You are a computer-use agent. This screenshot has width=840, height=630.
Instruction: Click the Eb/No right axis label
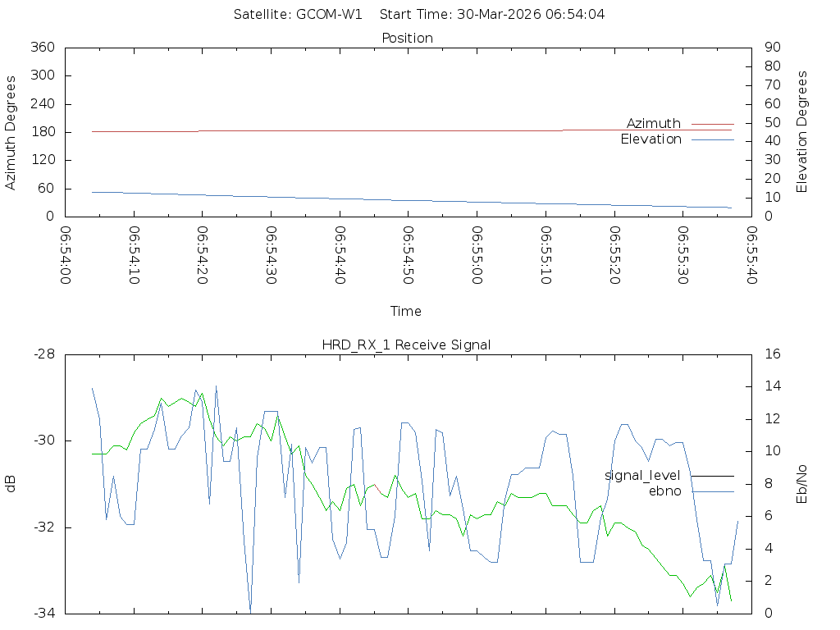coord(802,484)
